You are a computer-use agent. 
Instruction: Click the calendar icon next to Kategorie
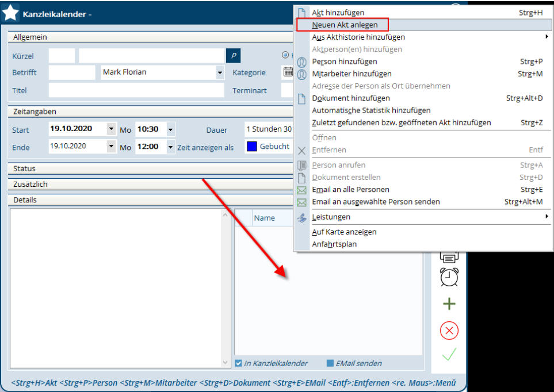tap(288, 72)
